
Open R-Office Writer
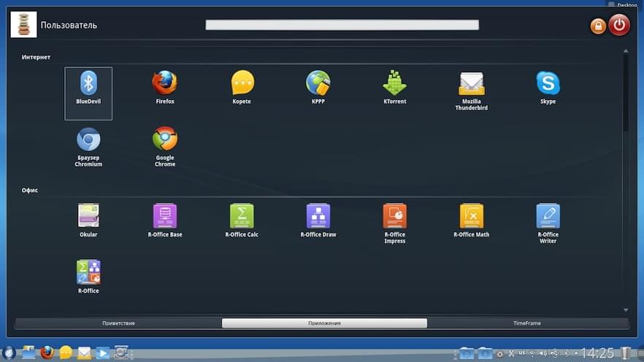click(x=548, y=223)
